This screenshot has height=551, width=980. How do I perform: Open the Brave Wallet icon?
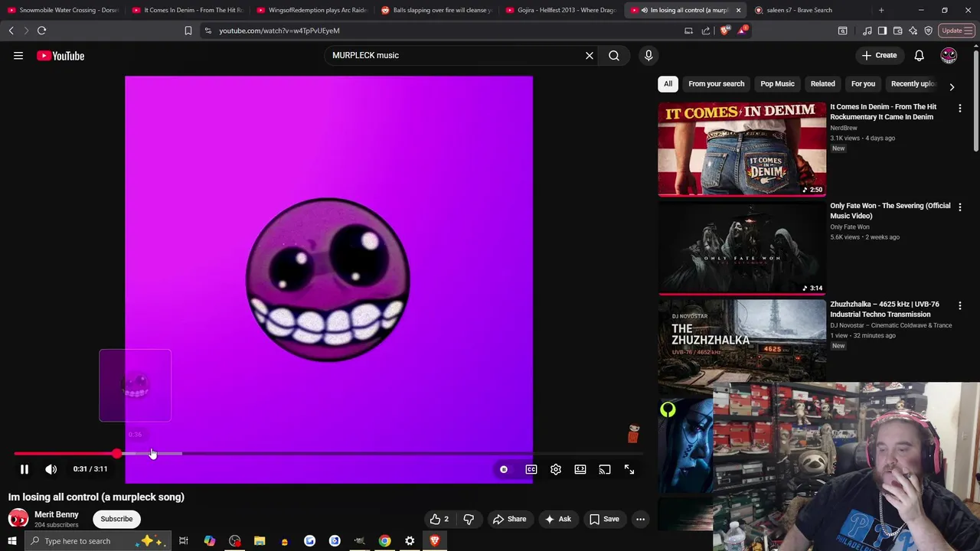[897, 31]
